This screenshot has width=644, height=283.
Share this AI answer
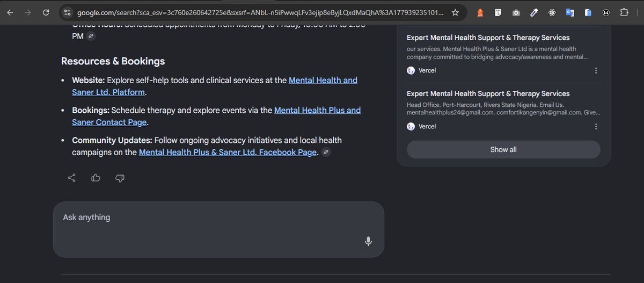click(x=72, y=178)
